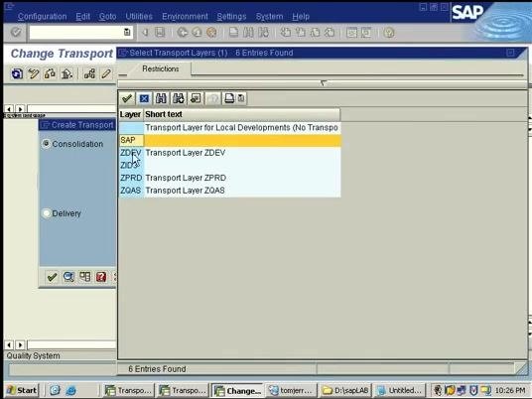
Task: Select the ZPRD transport layer row
Action: (x=229, y=178)
